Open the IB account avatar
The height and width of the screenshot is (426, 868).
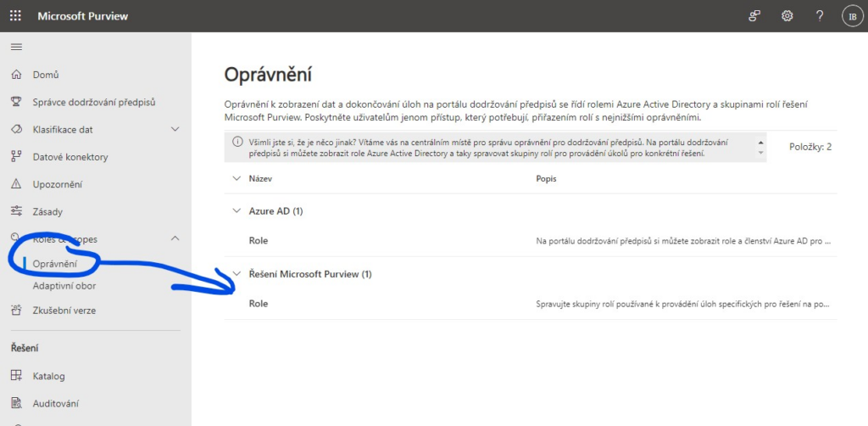[x=852, y=17]
